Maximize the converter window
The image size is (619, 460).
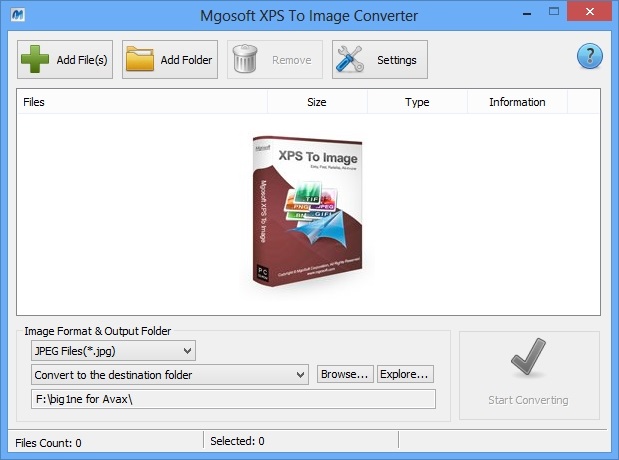[554, 11]
